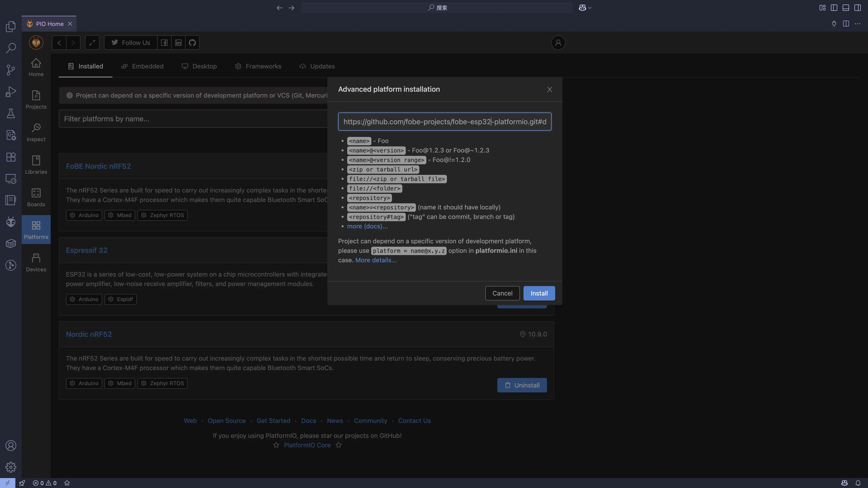Toggle the Secondary Side Bar visibility
The height and width of the screenshot is (488, 868).
pyautogui.click(x=858, y=7)
